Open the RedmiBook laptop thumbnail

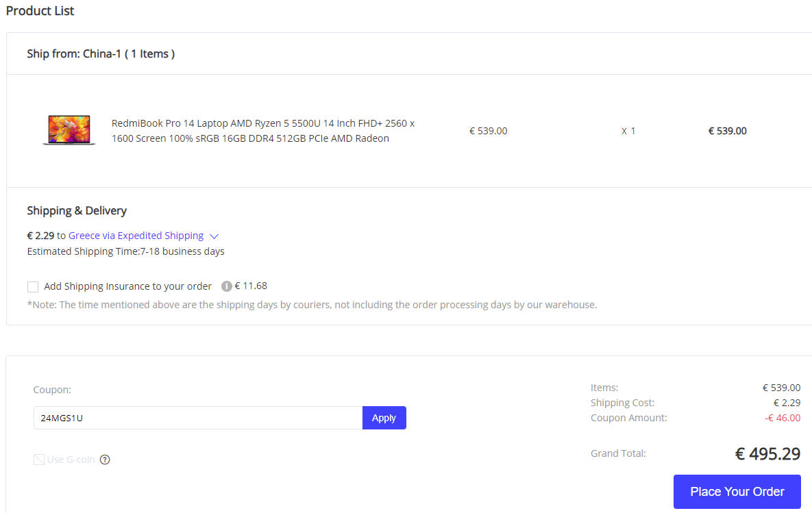click(69, 130)
